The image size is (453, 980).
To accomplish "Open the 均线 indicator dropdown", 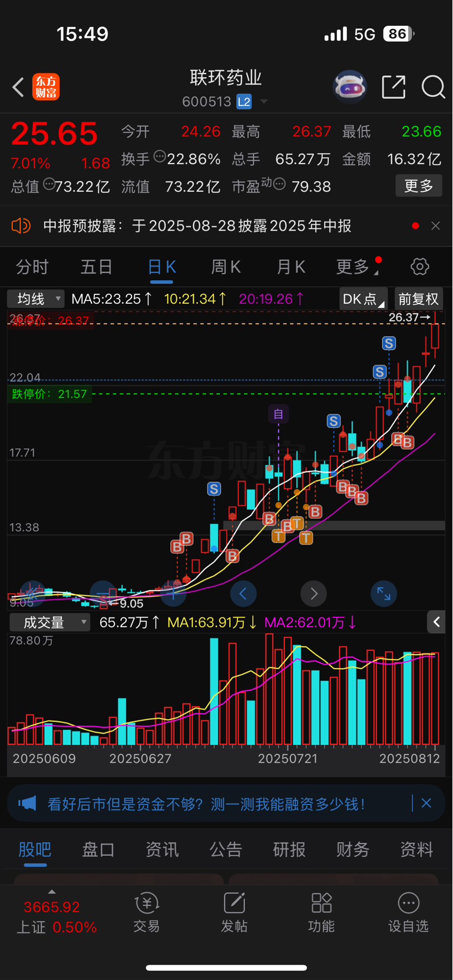I will (x=35, y=299).
